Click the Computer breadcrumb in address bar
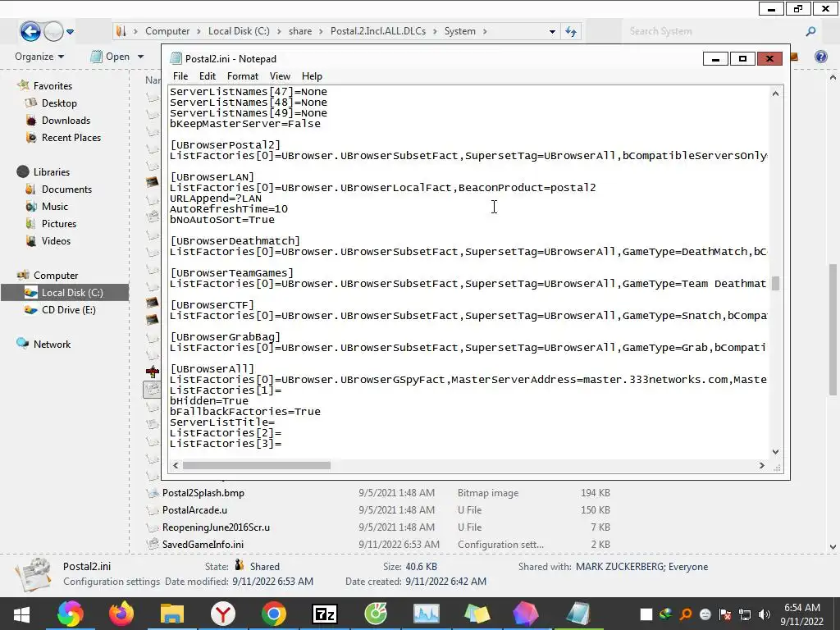The image size is (840, 630). click(x=167, y=31)
